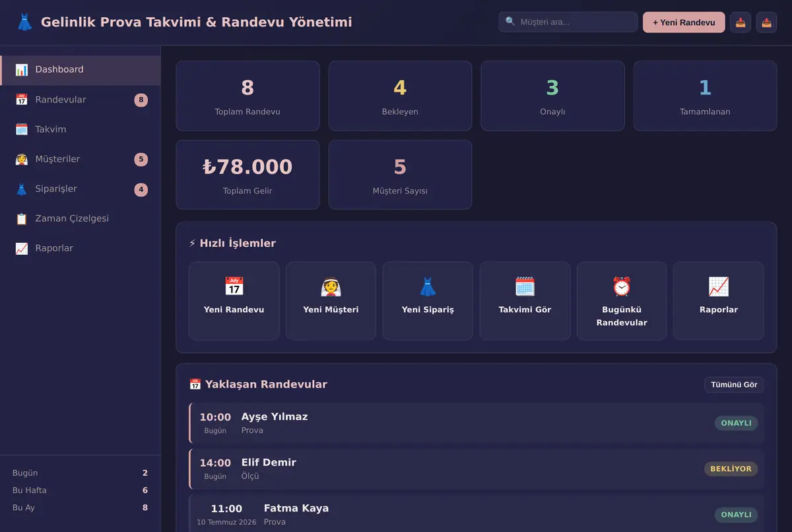Screen dimensions: 792x532
Task: Click the Tümünü Gör button
Action: pyautogui.click(x=734, y=385)
